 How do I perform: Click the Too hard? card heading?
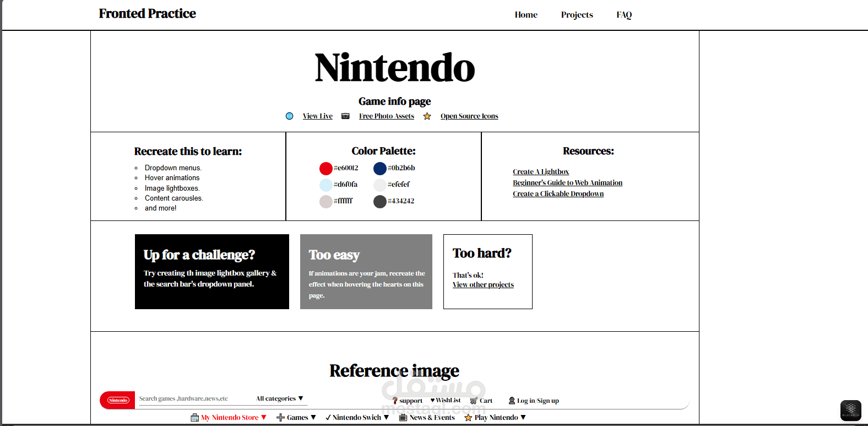pyautogui.click(x=482, y=253)
